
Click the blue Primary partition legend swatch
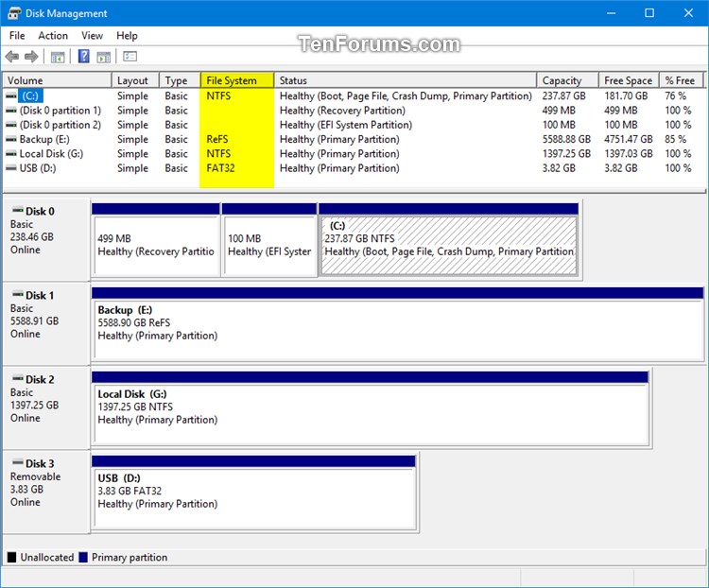pos(83,557)
